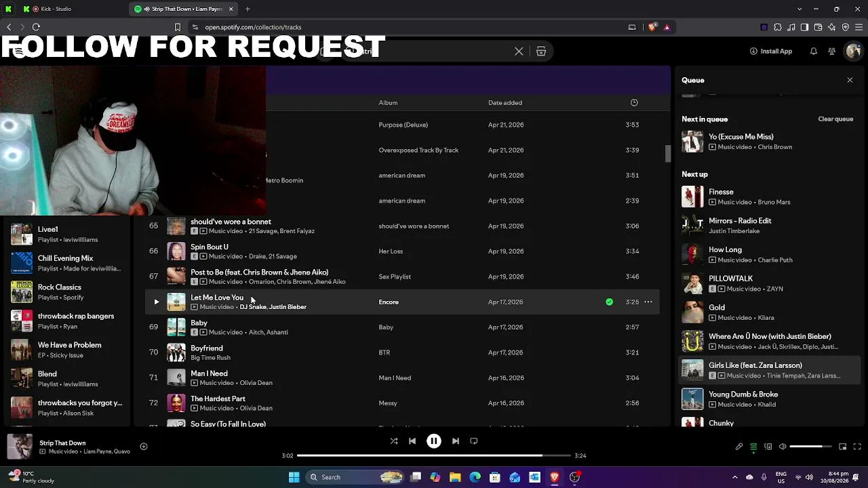Clear the Spotify search field

(x=519, y=52)
